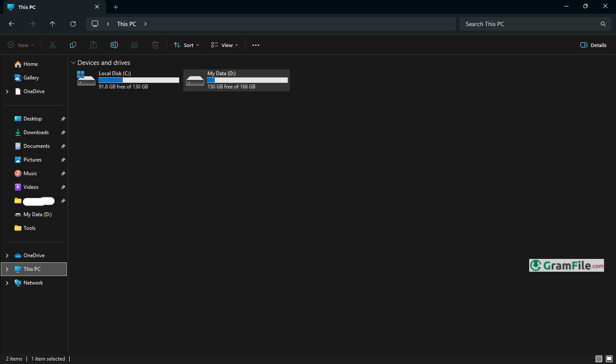The width and height of the screenshot is (616, 364).
Task: Open the Sort dropdown
Action: pyautogui.click(x=187, y=45)
